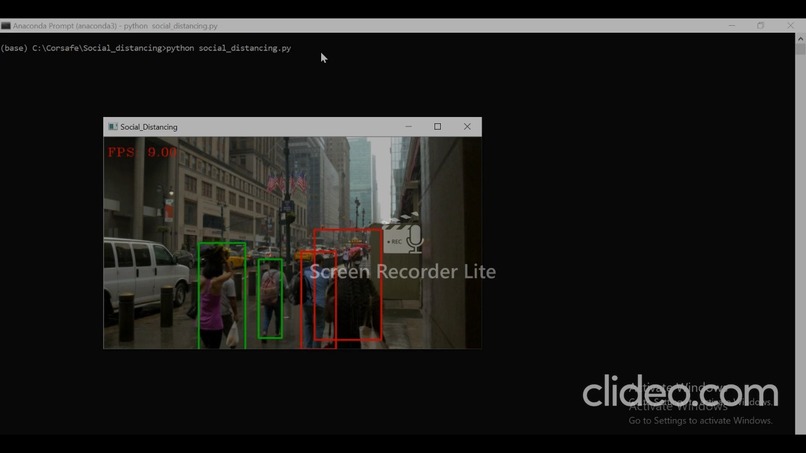Click the Anaconda Prompt vertical scrollbar thumb

pyautogui.click(x=800, y=49)
